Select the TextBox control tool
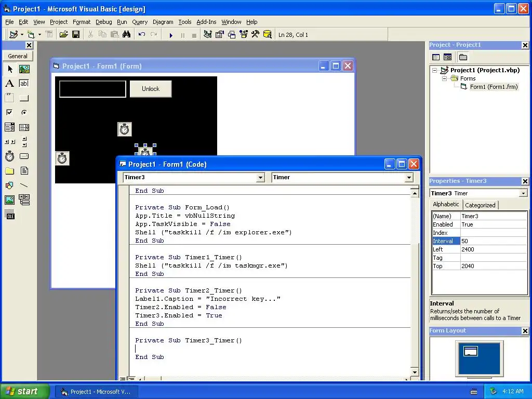 pyautogui.click(x=24, y=84)
